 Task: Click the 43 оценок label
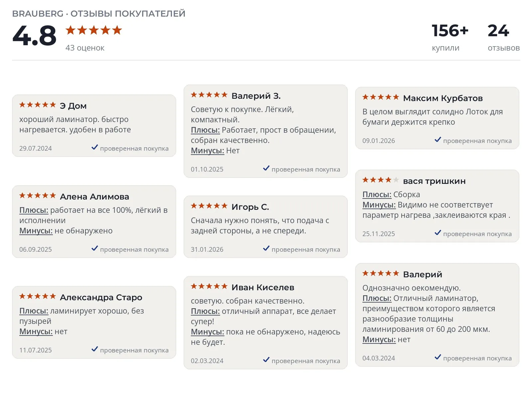(85, 48)
